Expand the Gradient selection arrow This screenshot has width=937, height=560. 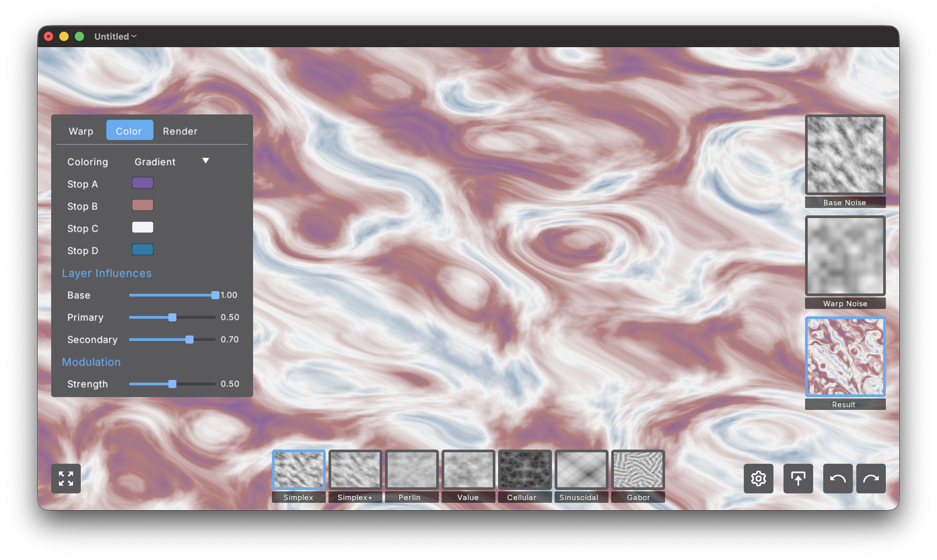pos(206,161)
